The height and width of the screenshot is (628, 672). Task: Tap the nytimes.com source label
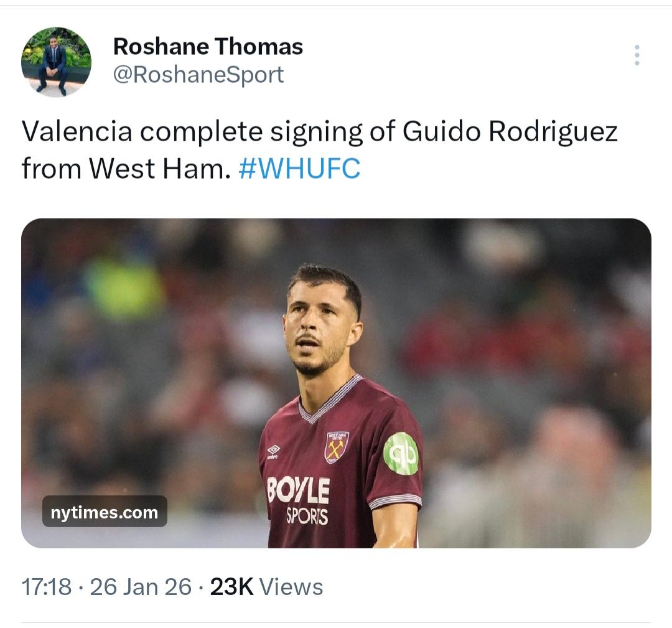pyautogui.click(x=105, y=512)
